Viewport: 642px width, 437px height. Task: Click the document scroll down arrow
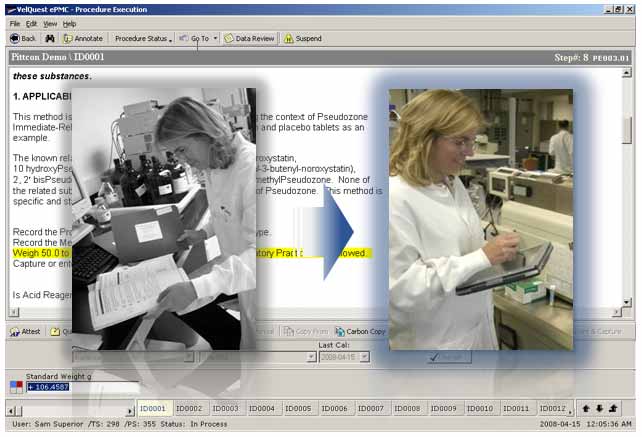point(626,303)
